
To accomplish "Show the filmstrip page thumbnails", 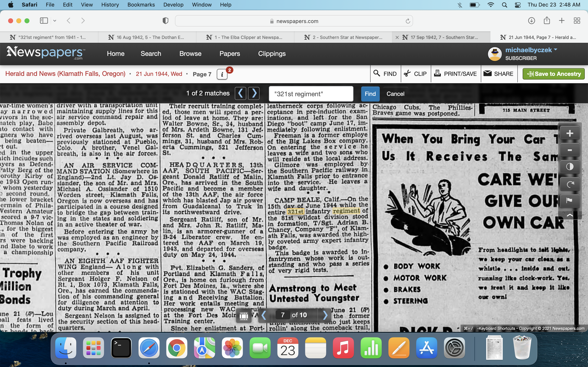I will (x=243, y=315).
